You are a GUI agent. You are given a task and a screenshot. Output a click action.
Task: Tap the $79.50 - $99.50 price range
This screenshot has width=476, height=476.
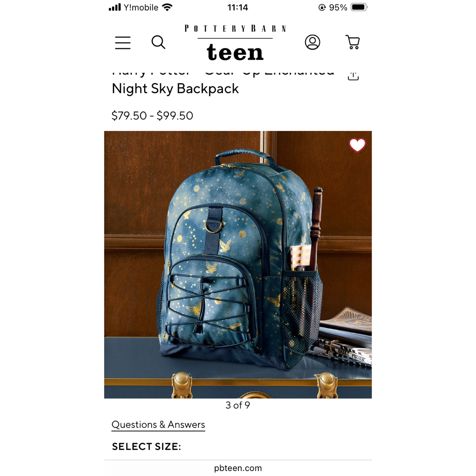tap(152, 115)
